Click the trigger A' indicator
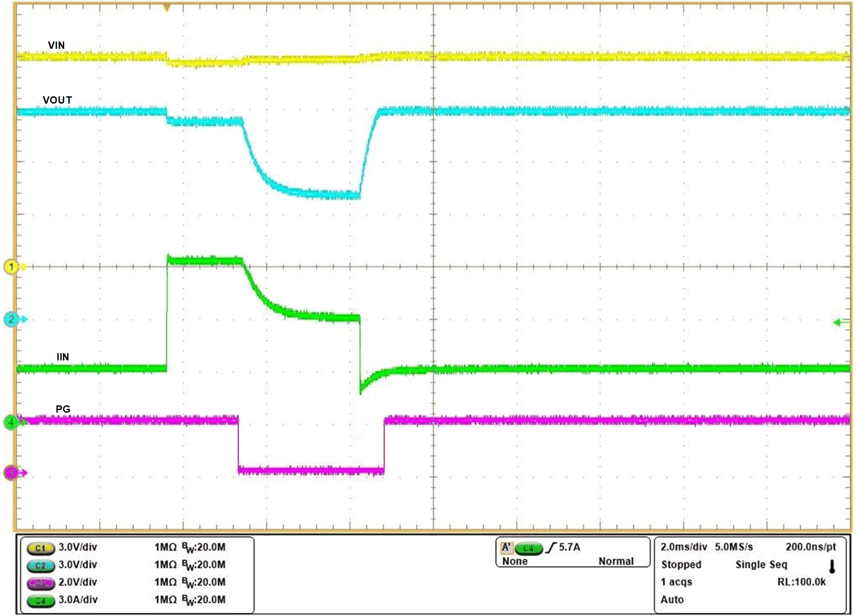Image resolution: width=856 pixels, height=616 pixels. click(506, 548)
